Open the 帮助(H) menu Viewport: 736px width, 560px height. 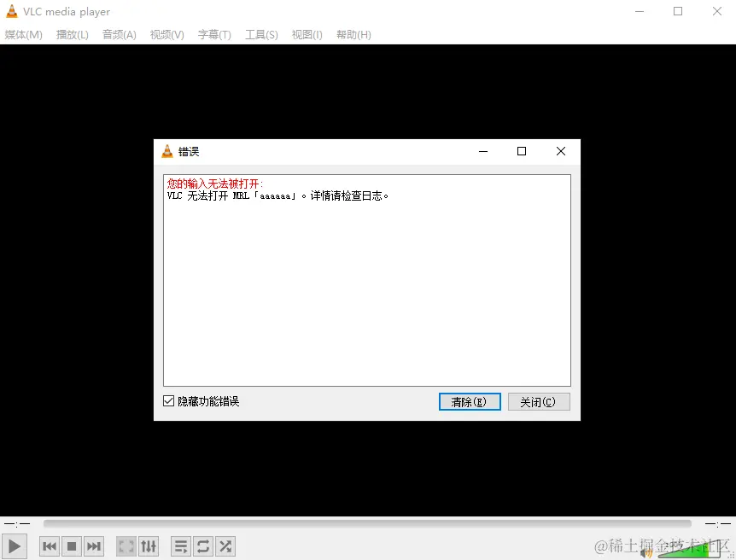pyautogui.click(x=353, y=35)
